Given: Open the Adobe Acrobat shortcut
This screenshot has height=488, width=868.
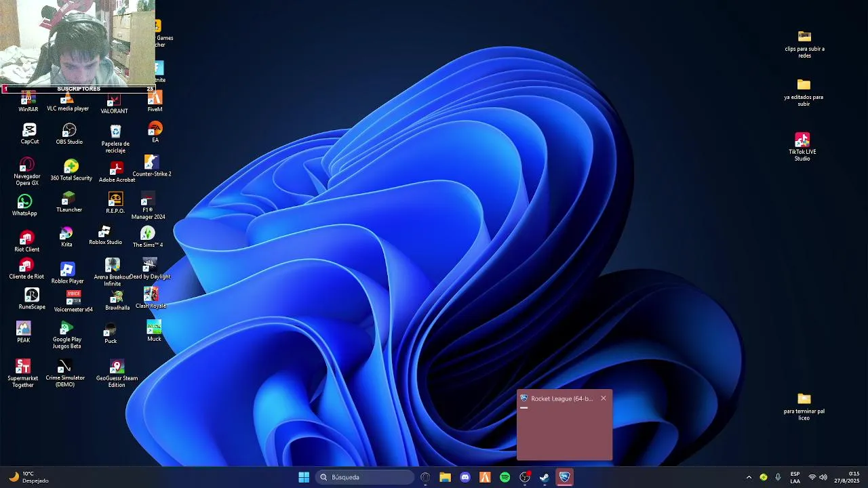Looking at the screenshot, I should click(x=117, y=172).
